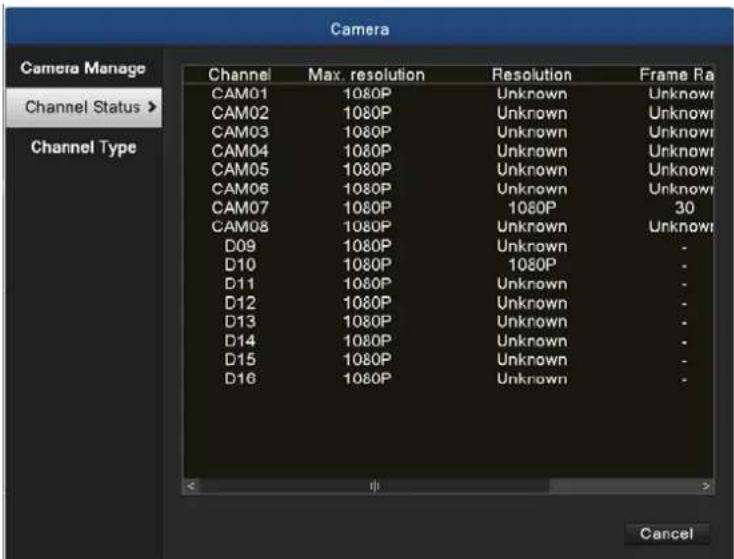Click the horizontal scrollbar thumb
The width and height of the screenshot is (734, 559).
click(374, 486)
